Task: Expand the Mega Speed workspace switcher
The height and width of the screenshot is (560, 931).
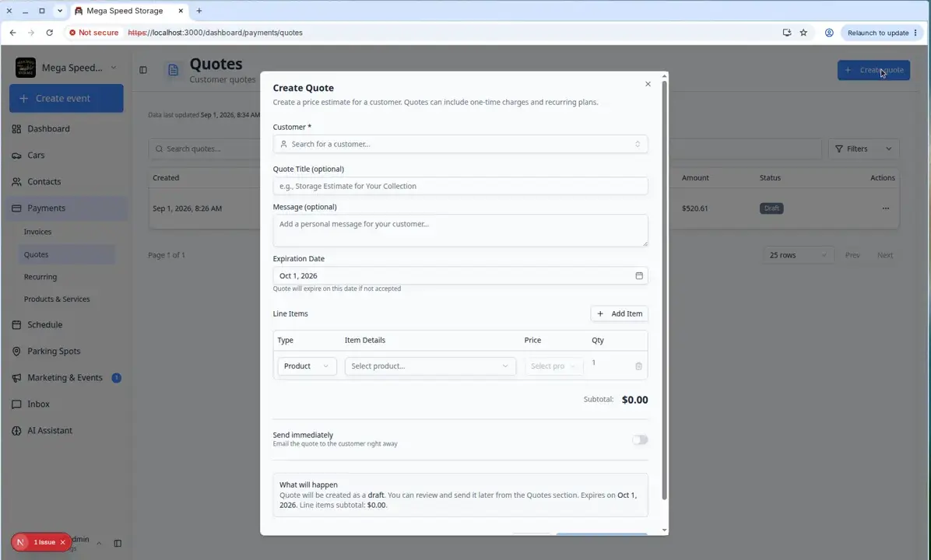Action: click(x=114, y=68)
